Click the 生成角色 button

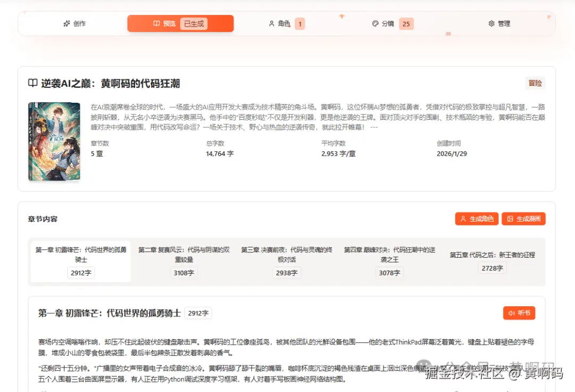477,218
